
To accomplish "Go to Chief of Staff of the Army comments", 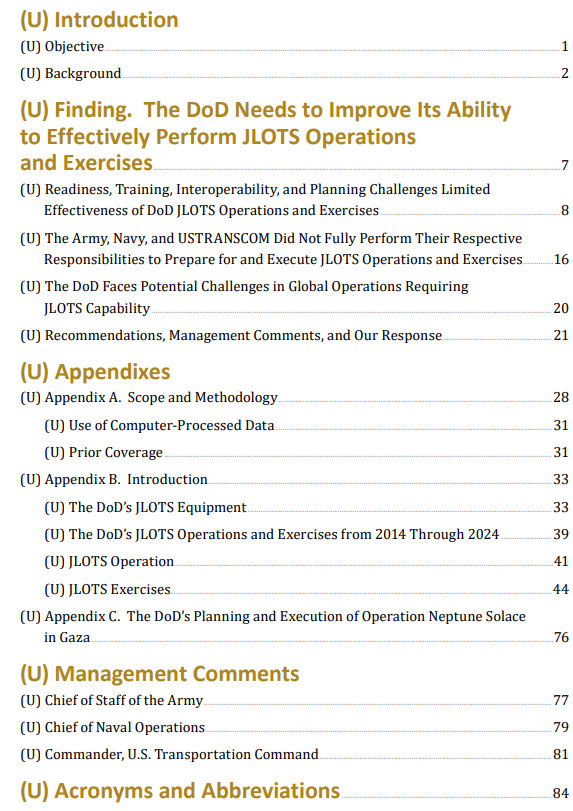I will point(294,700).
